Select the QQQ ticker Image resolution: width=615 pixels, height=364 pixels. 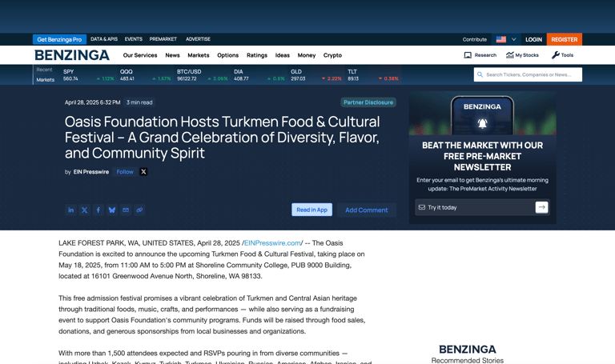(x=145, y=75)
